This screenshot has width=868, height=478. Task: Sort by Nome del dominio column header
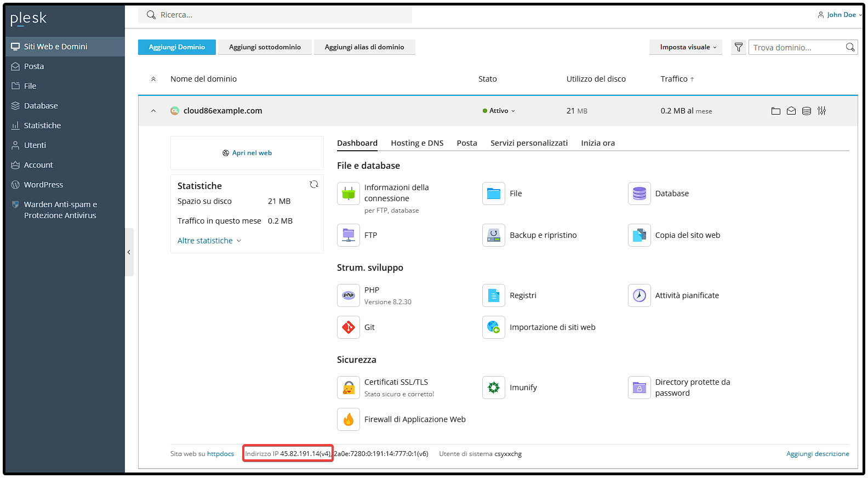[203, 79]
